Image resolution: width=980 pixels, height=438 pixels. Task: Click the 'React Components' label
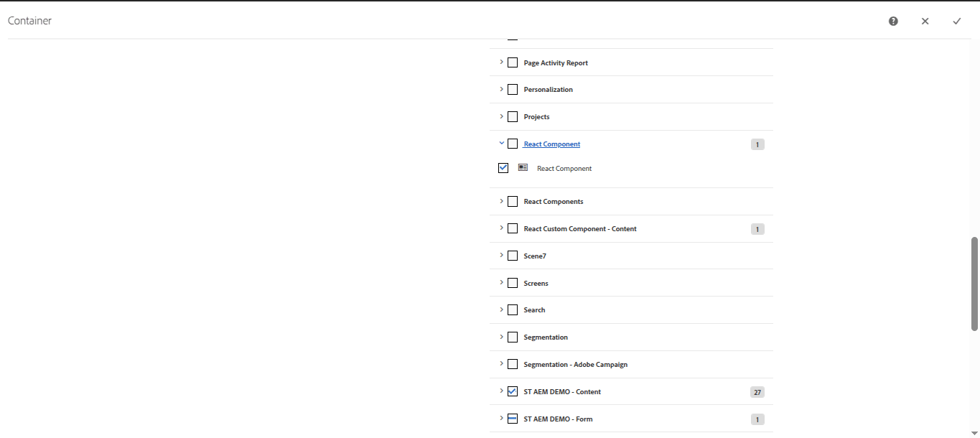(x=554, y=202)
